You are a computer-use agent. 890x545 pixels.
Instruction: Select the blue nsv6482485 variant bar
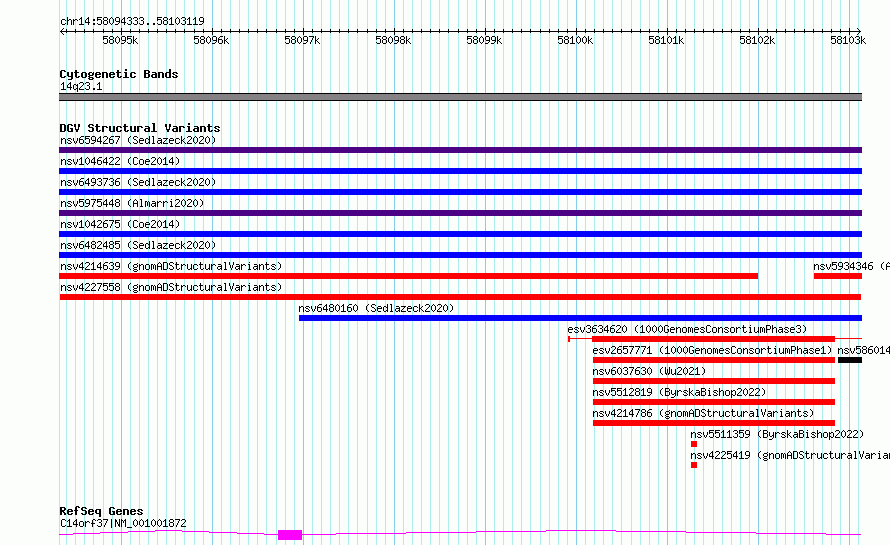point(460,255)
